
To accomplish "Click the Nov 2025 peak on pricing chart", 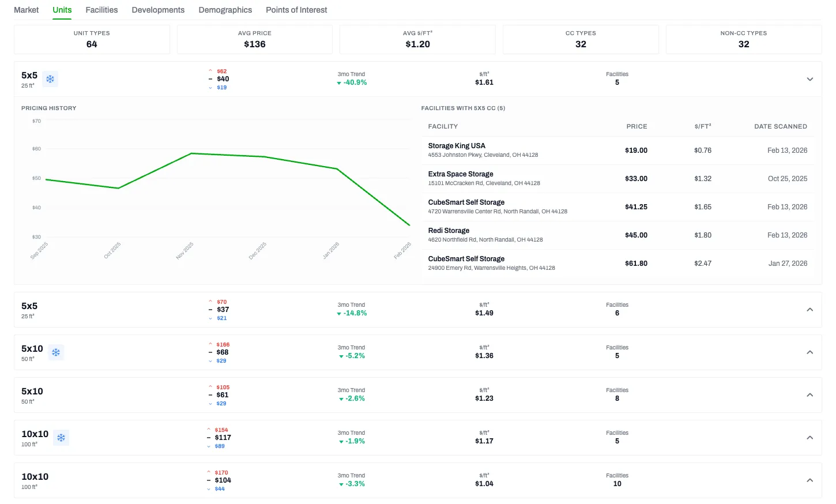I will pos(191,153).
